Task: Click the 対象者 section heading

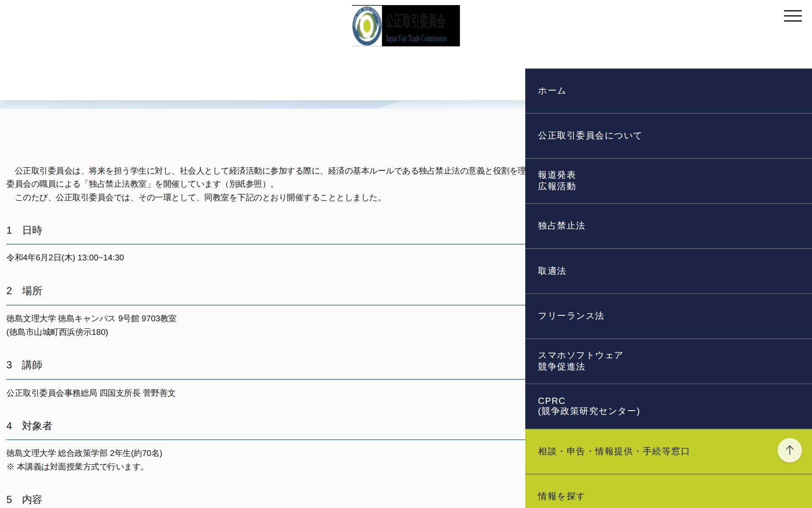Action: [x=29, y=426]
